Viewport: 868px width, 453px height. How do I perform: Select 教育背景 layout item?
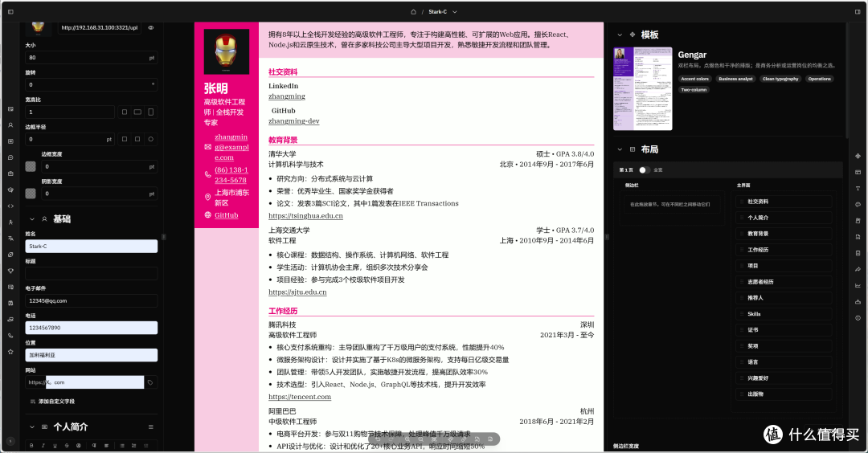[784, 234]
